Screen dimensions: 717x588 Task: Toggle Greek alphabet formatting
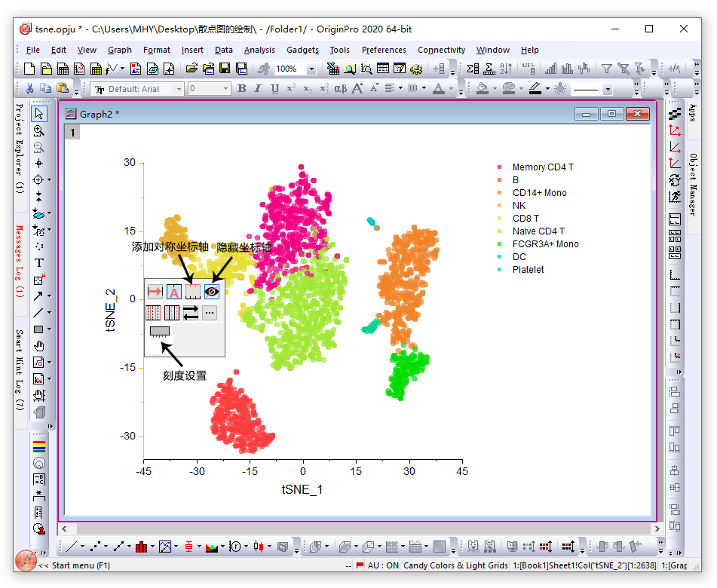[x=341, y=88]
